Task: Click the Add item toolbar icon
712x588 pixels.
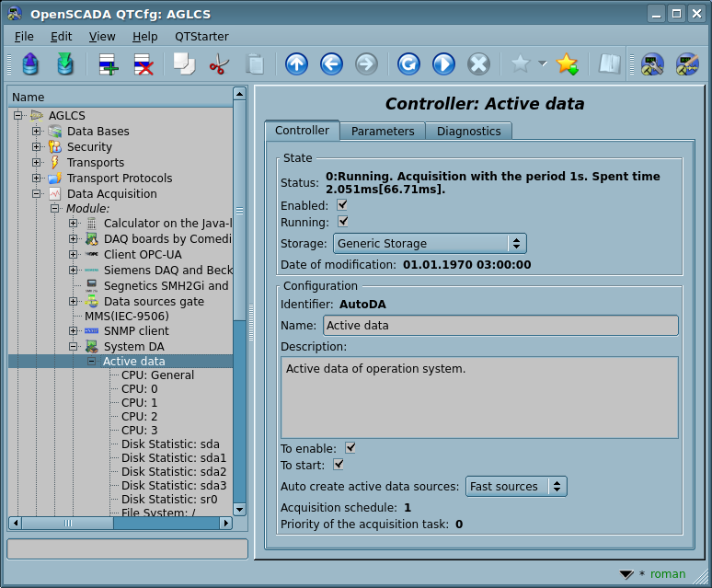Action: click(109, 64)
